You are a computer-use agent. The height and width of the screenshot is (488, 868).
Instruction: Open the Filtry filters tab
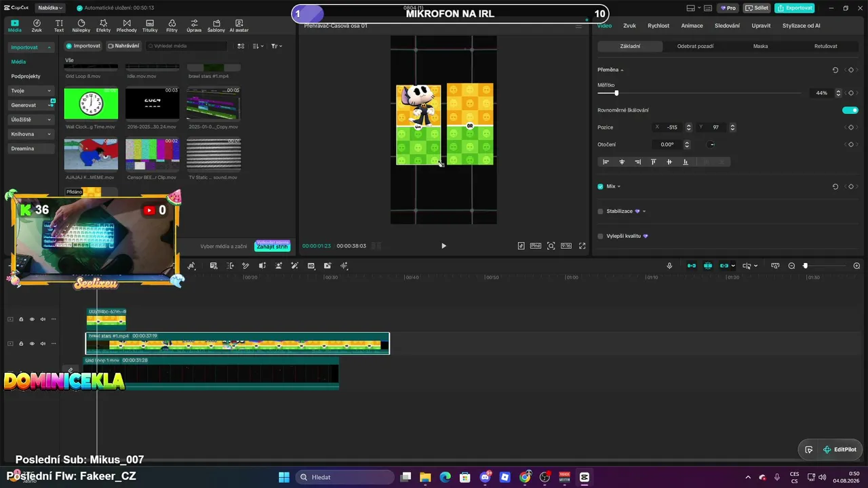(x=172, y=26)
